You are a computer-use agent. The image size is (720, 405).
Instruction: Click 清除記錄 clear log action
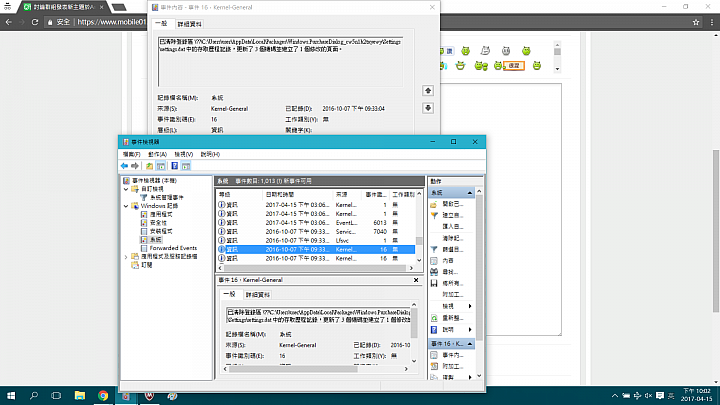pos(452,238)
